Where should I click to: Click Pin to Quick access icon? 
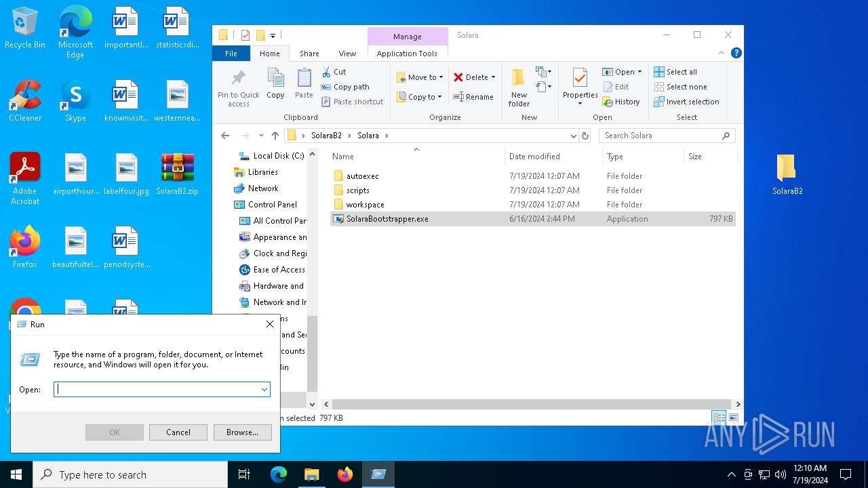(239, 87)
